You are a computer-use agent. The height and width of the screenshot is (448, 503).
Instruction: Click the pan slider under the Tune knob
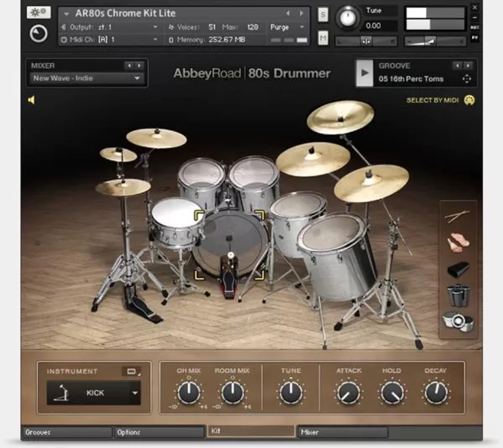pos(366,42)
